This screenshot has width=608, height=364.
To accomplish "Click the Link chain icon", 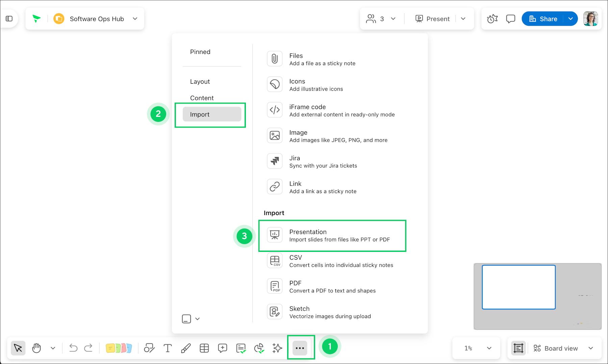I will click(275, 187).
